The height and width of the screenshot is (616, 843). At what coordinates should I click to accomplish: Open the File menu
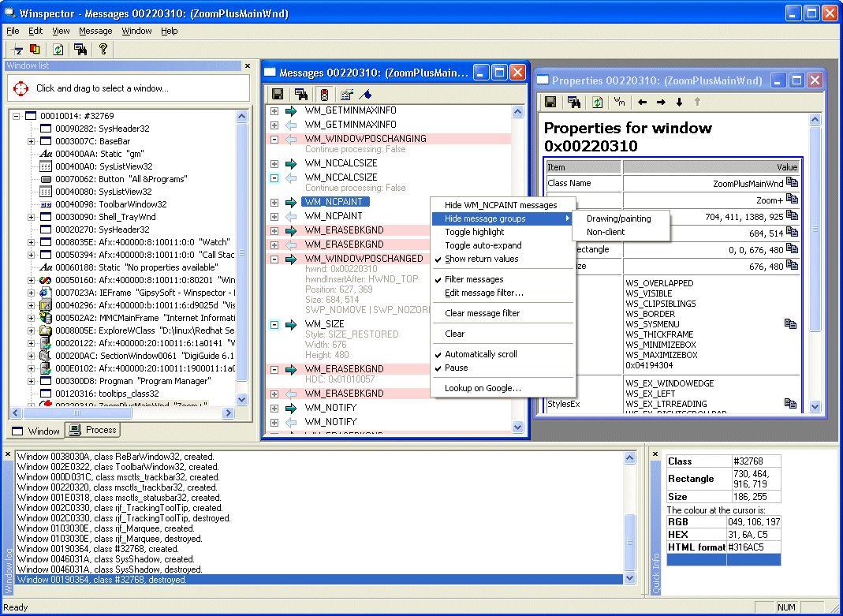coord(13,31)
